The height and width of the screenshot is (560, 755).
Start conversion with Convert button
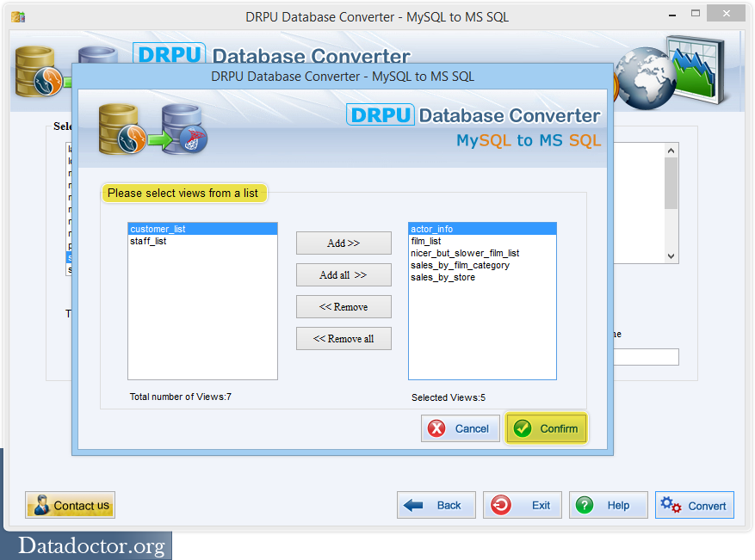(695, 505)
